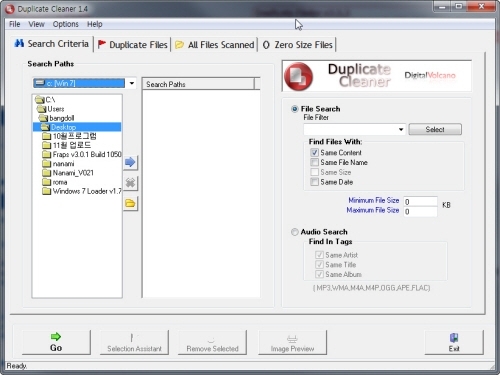Click the Go button
The height and width of the screenshot is (375, 500).
tap(56, 342)
